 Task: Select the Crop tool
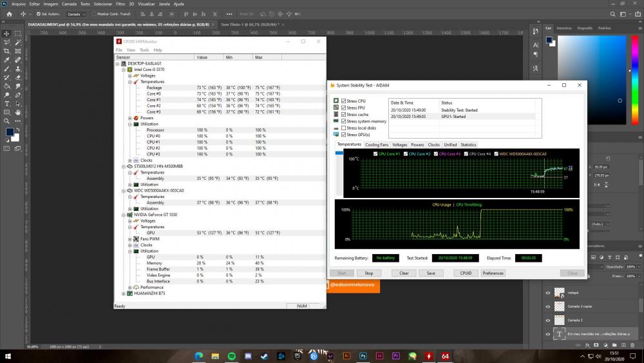click(x=6, y=51)
